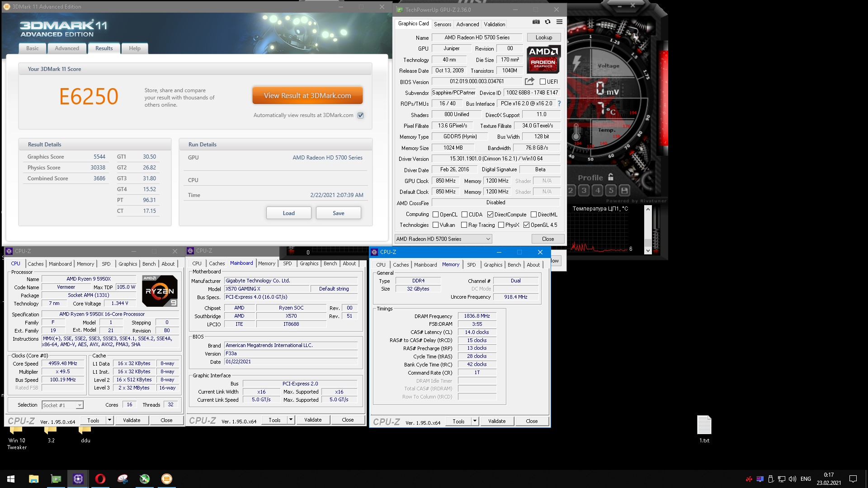
Task: Click the orange 3DMark taskbar icon
Action: pos(167,479)
